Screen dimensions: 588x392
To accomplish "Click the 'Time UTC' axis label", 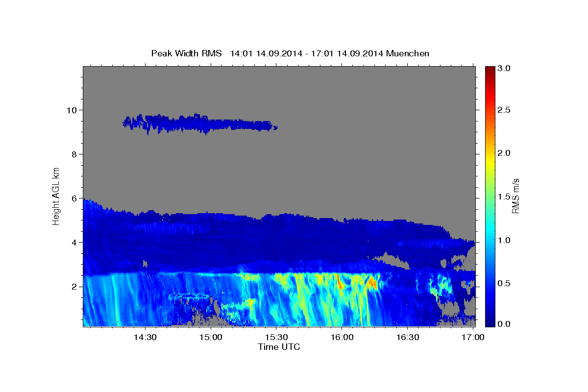I will pyautogui.click(x=279, y=347).
